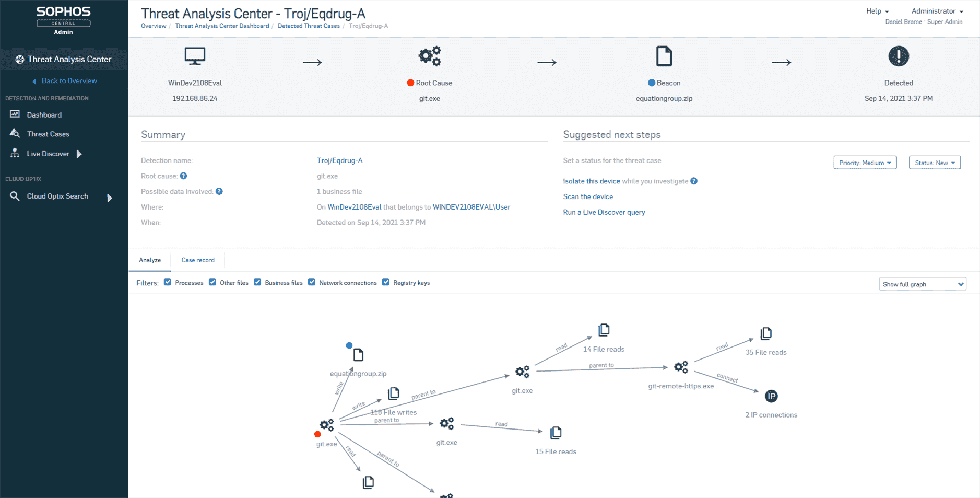The height and width of the screenshot is (498, 980).
Task: Click the Isolate this device link
Action: pyautogui.click(x=592, y=181)
